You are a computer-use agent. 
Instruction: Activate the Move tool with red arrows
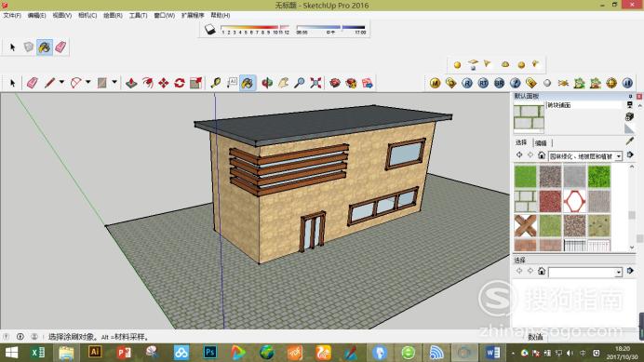point(164,83)
